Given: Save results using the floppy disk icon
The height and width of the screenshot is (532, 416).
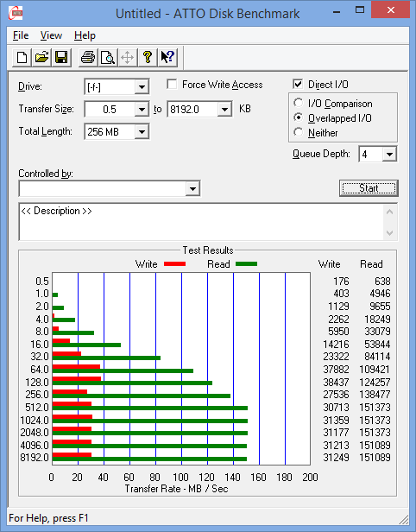Looking at the screenshot, I should coord(61,57).
